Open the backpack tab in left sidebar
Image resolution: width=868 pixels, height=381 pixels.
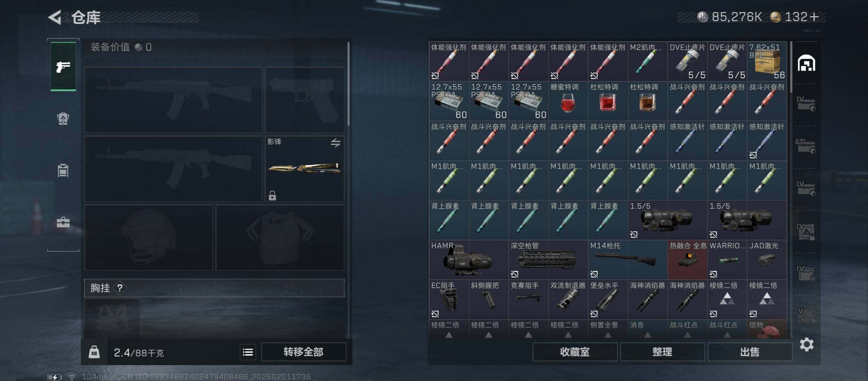click(63, 119)
